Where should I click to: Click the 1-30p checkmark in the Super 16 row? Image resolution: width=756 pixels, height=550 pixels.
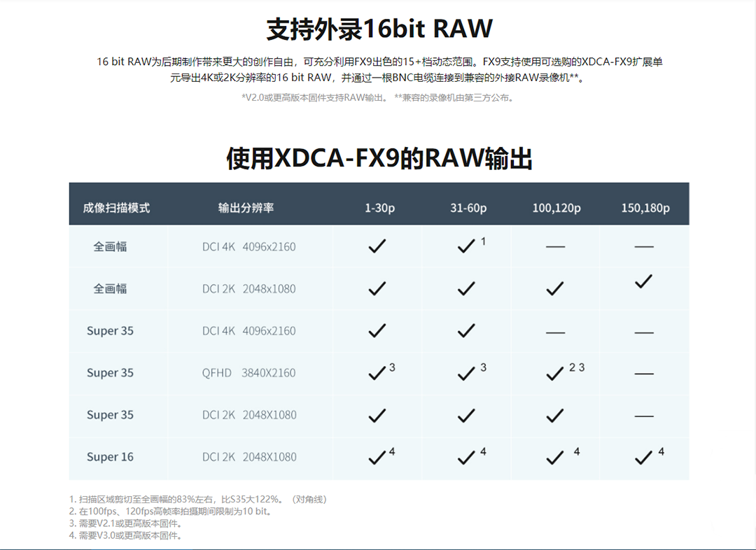pos(377,458)
